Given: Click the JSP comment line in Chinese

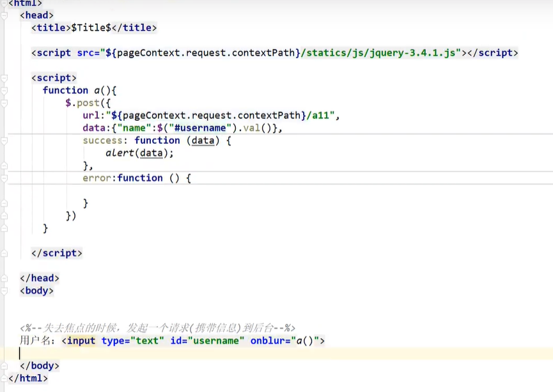Looking at the screenshot, I should pos(158,328).
